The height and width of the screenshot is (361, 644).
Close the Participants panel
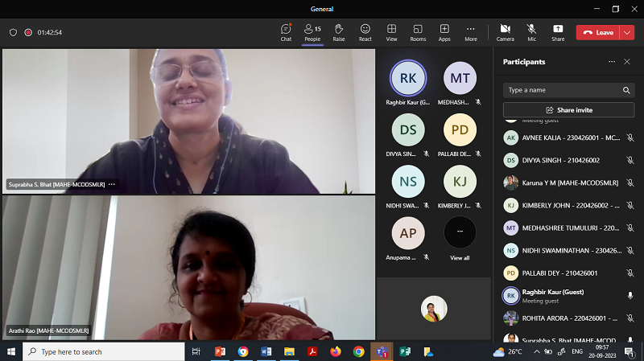[x=627, y=62]
